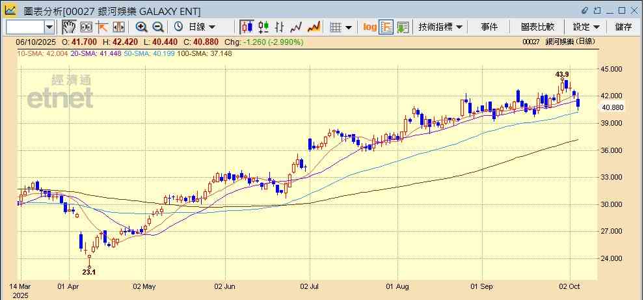Open the 設定 settings menu

(x=586, y=27)
